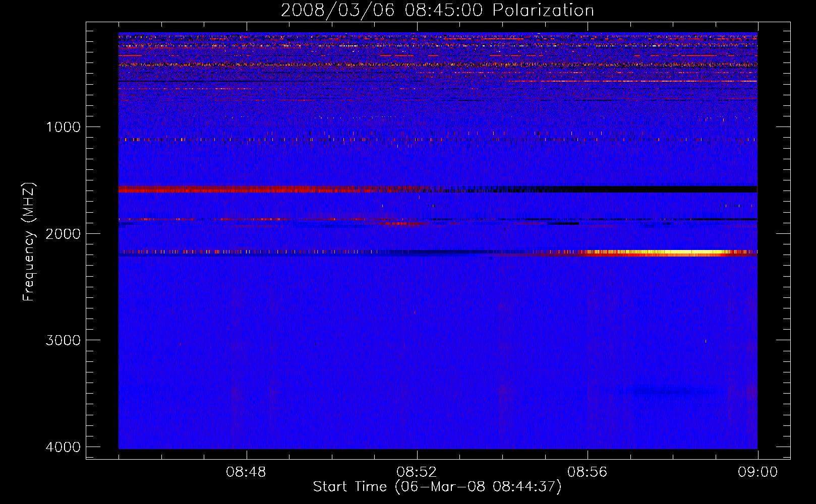This screenshot has width=816, height=504.
Task: Click the 08:52 time tick label
Action: click(417, 472)
